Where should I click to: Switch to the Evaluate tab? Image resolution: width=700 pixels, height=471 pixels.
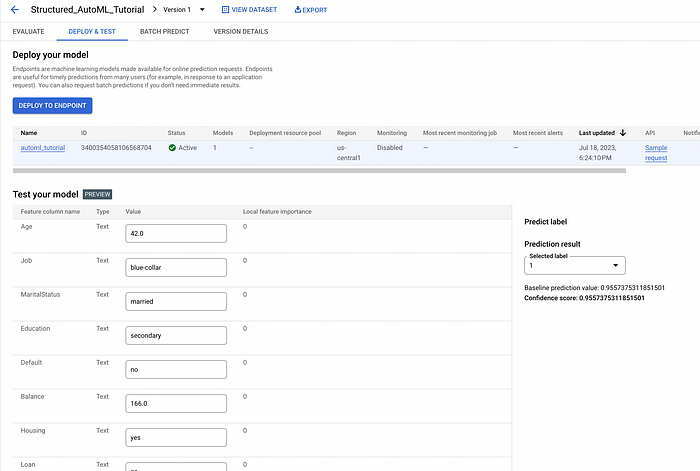pyautogui.click(x=29, y=31)
